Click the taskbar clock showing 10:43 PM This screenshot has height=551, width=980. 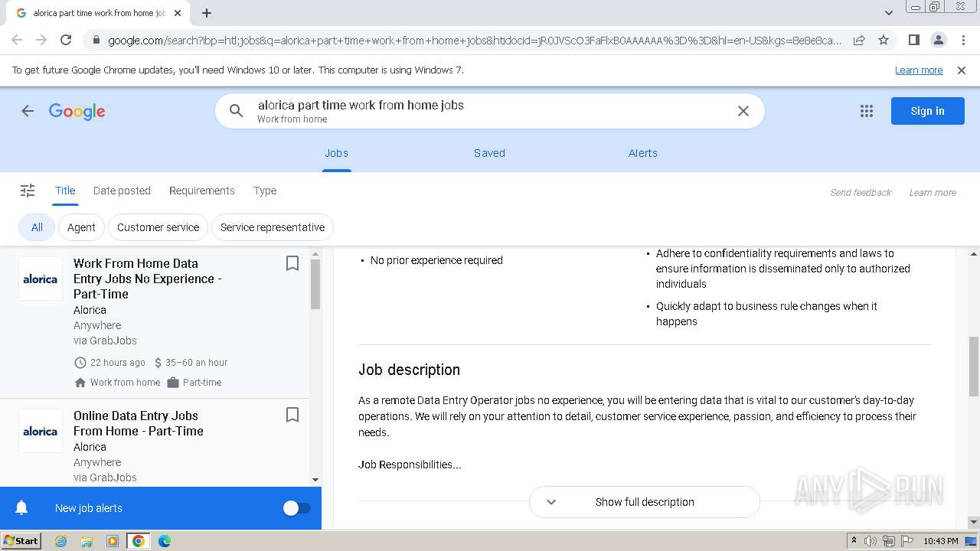pyautogui.click(x=941, y=541)
